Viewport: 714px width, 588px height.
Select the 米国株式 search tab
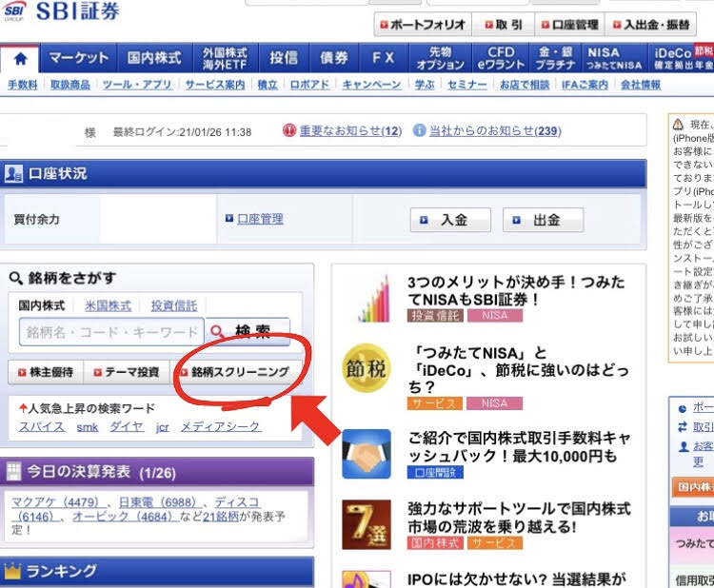[108, 305]
